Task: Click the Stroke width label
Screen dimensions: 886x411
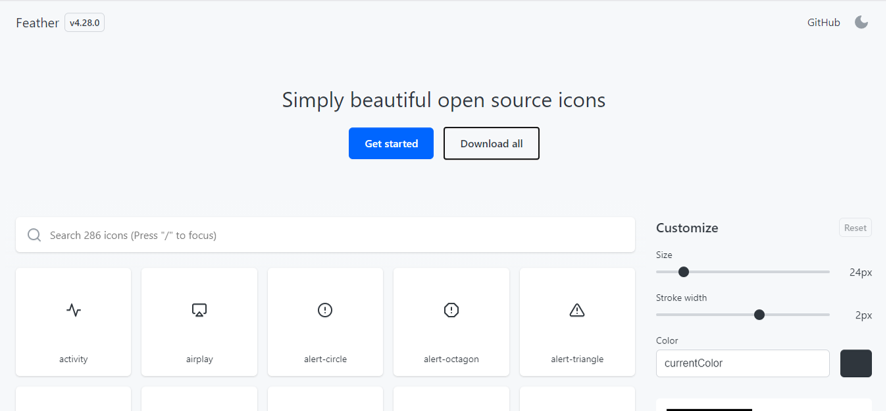Action: point(681,297)
